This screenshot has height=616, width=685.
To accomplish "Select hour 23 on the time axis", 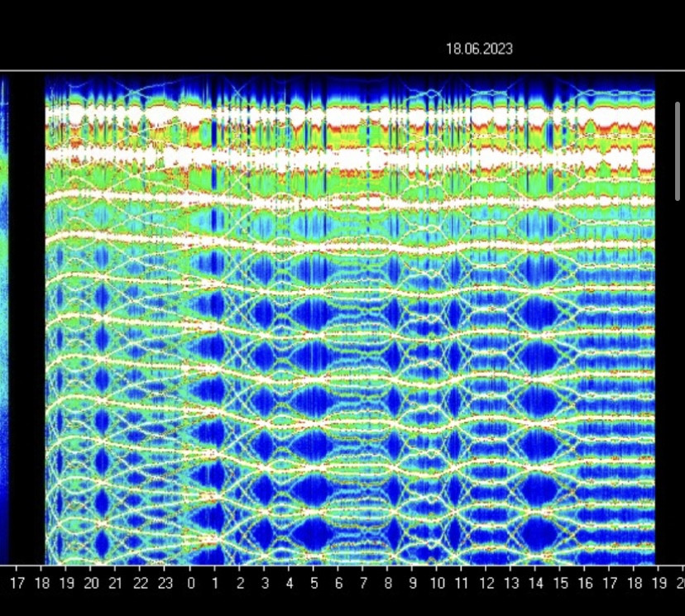I will tap(165, 584).
